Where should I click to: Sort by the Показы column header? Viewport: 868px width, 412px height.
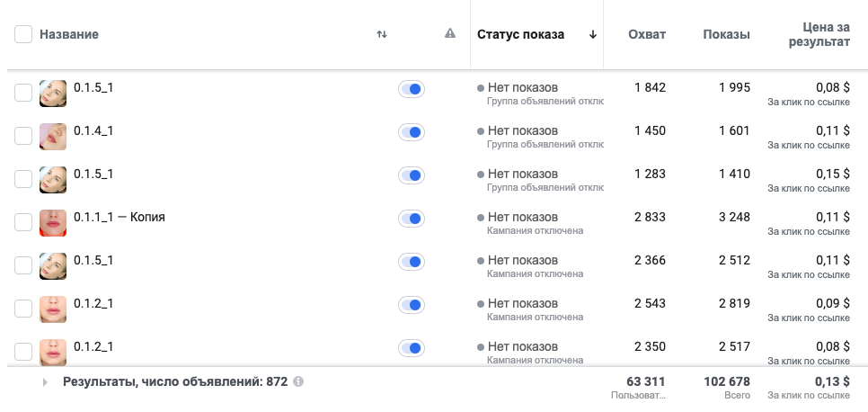point(726,34)
